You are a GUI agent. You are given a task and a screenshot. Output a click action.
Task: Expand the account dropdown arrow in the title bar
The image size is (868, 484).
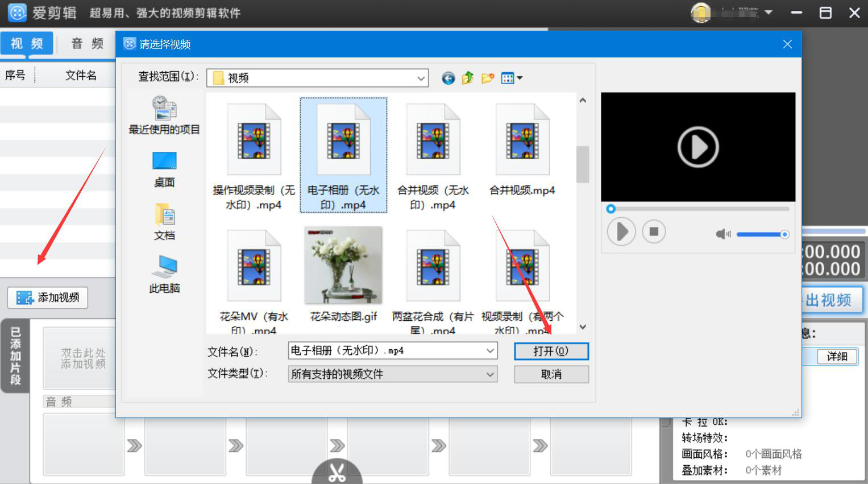tap(769, 13)
